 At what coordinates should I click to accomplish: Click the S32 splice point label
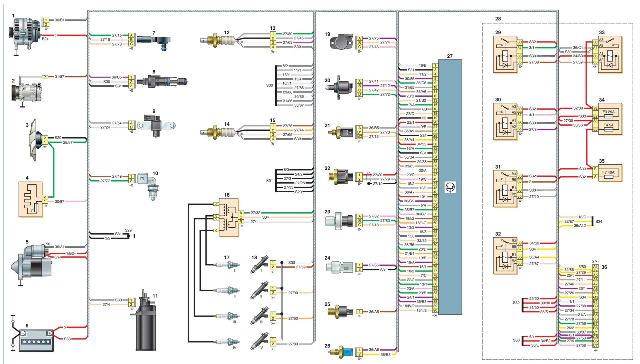click(x=516, y=303)
